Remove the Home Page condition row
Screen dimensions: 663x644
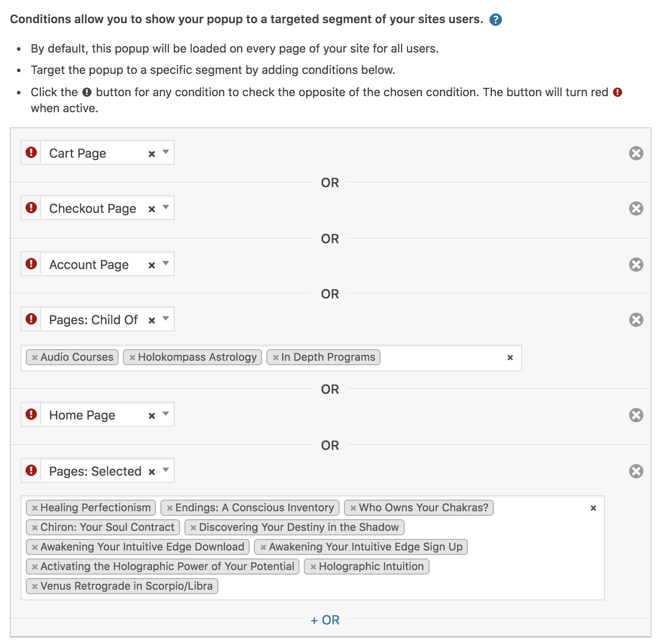pos(636,415)
